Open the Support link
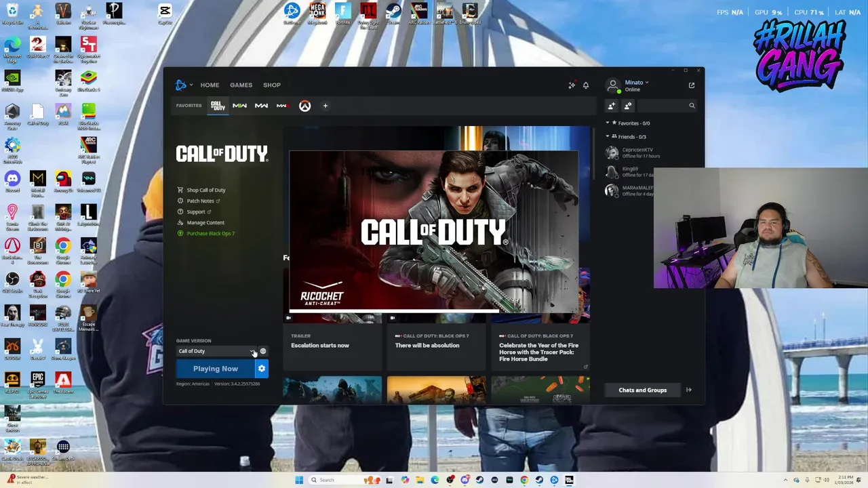The width and height of the screenshot is (868, 488). [x=195, y=212]
